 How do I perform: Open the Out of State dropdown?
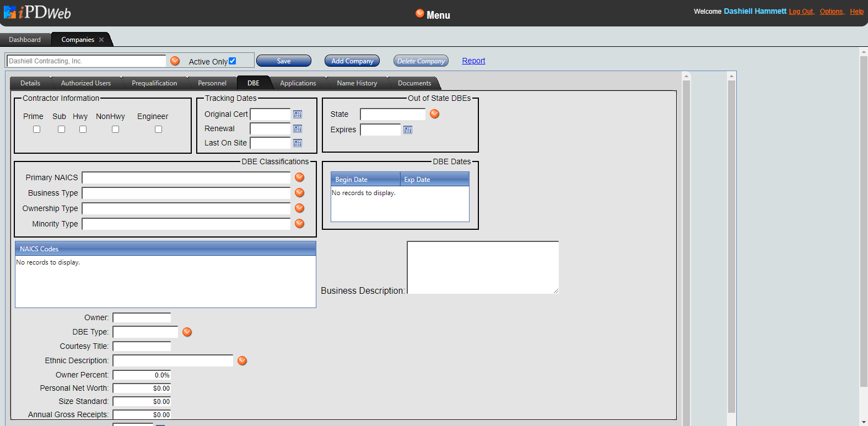coord(435,114)
